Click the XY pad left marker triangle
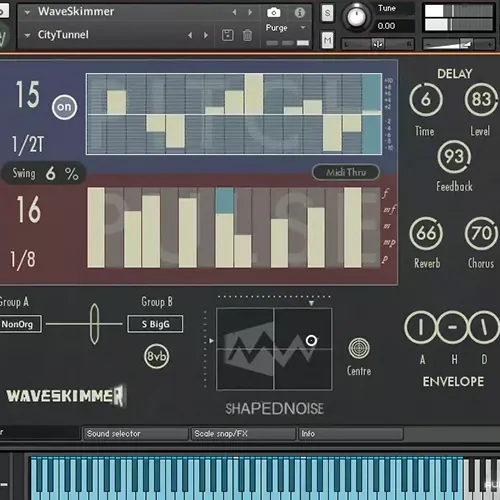 tap(211, 341)
